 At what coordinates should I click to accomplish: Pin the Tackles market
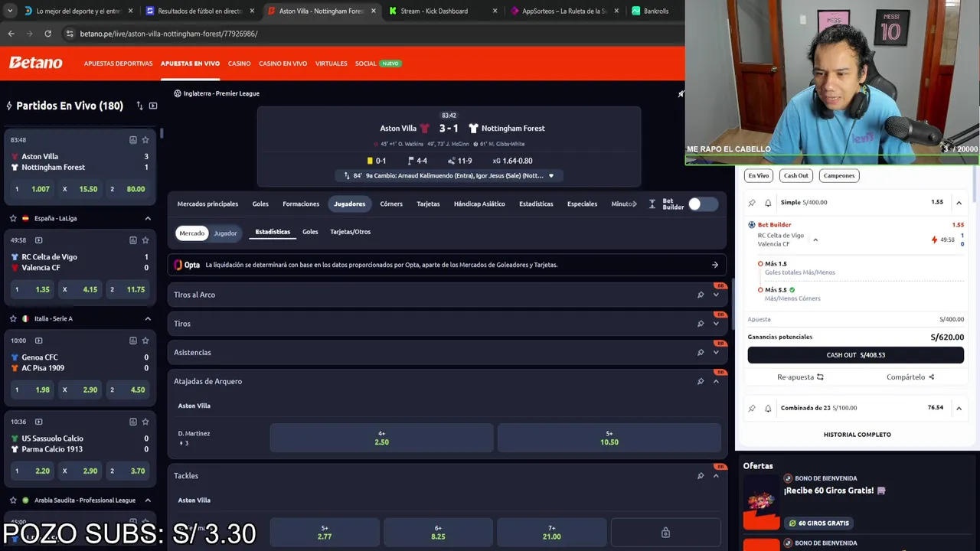coord(701,476)
